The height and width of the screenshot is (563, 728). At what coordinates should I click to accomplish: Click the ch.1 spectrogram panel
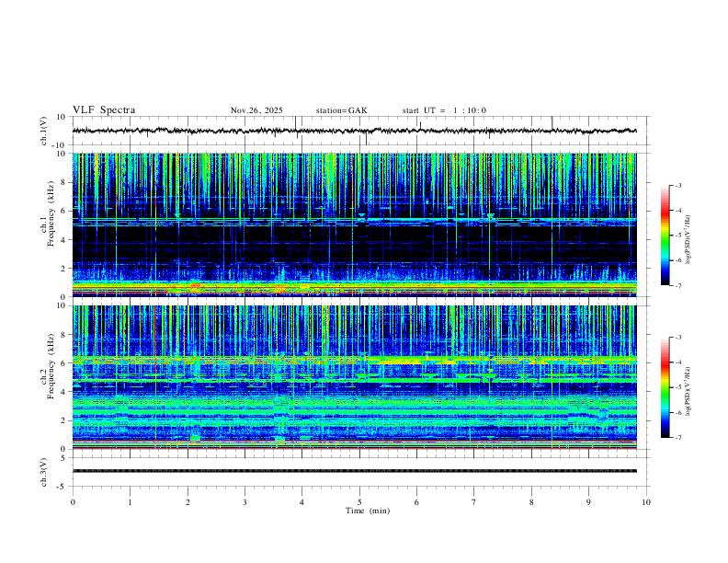(354, 224)
